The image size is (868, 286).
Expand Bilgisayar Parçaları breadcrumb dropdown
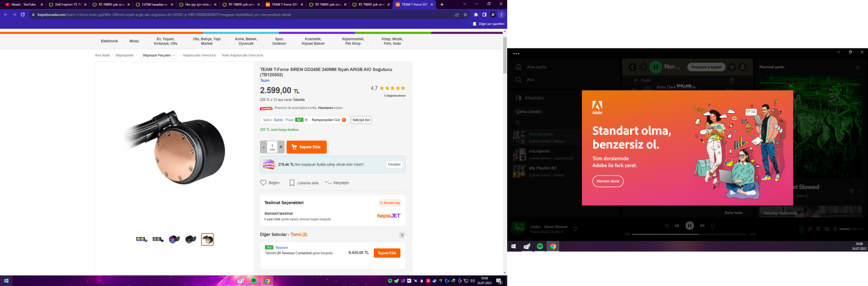pos(159,55)
